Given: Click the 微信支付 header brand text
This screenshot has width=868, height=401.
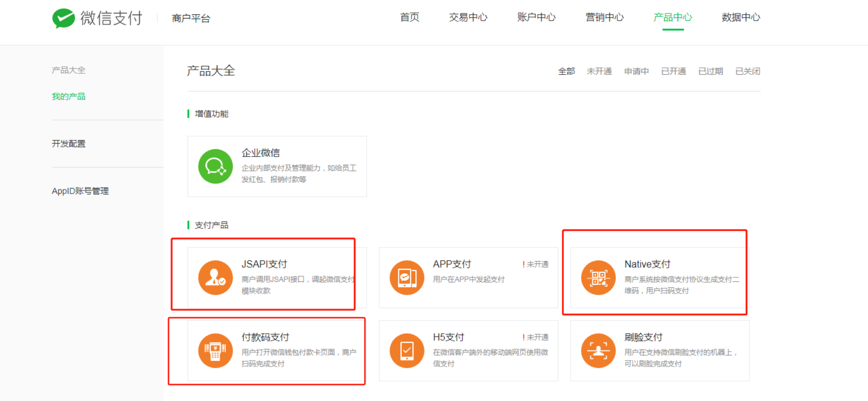Looking at the screenshot, I should (111, 18).
